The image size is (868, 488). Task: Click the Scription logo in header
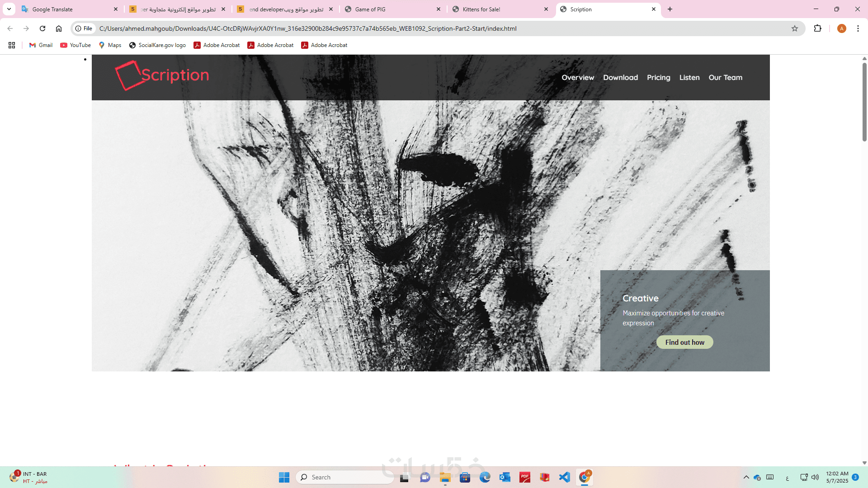click(162, 76)
